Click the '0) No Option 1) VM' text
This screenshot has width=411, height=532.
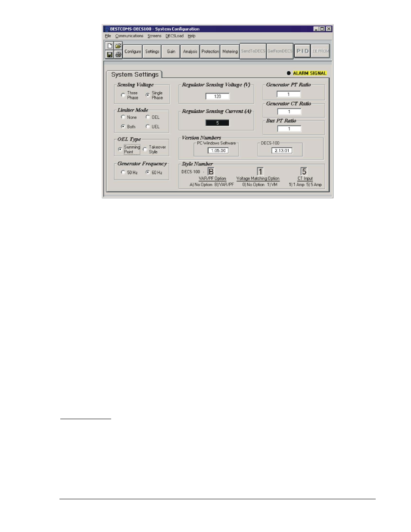click(x=260, y=185)
